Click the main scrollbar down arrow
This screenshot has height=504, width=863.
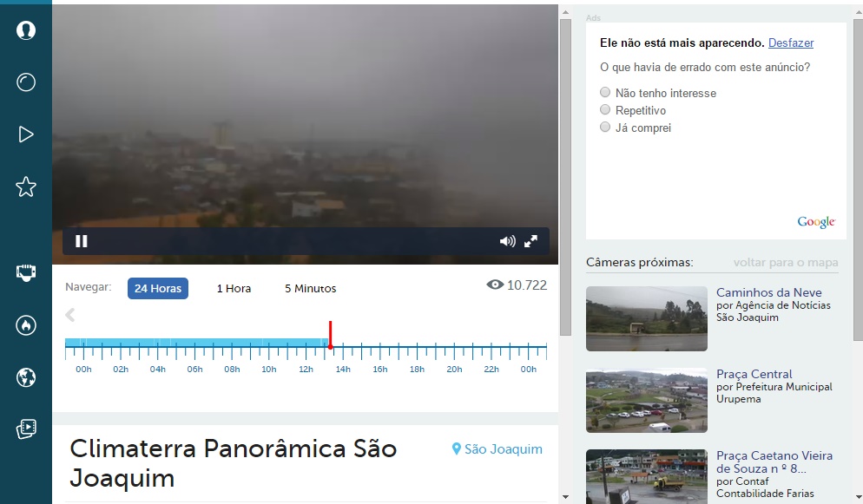click(565, 497)
